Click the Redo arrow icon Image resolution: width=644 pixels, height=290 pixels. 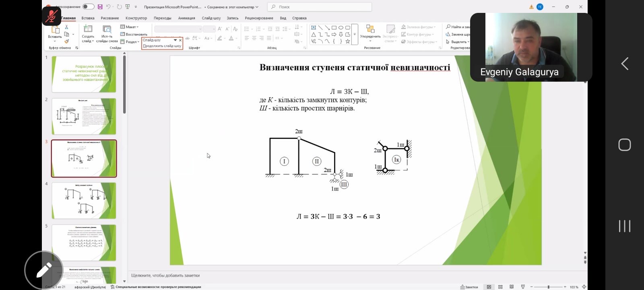[119, 7]
